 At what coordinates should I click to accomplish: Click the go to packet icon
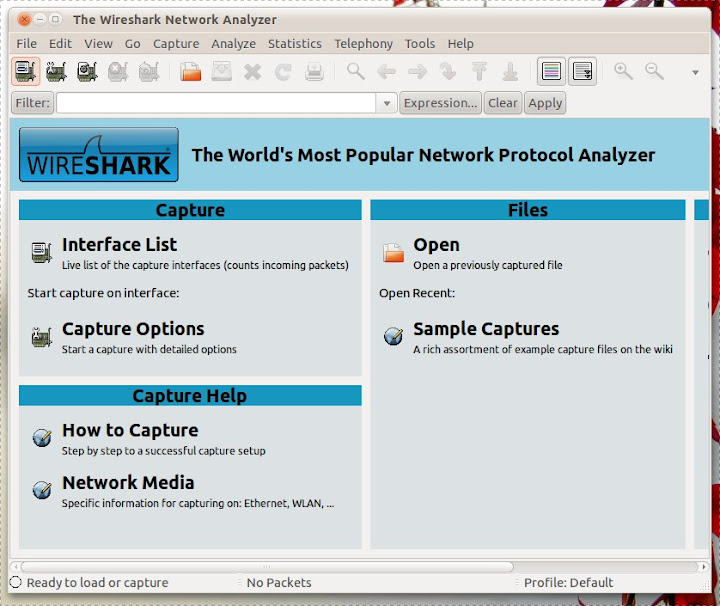tap(448, 72)
